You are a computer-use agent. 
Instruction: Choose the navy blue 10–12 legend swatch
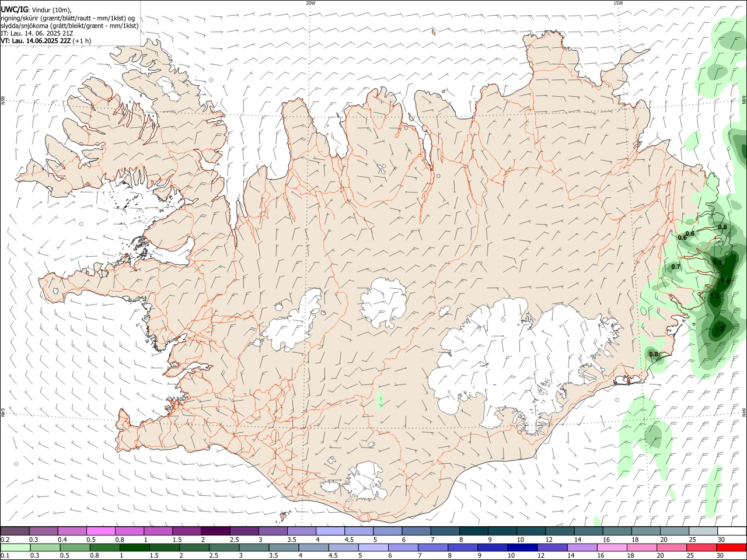pyautogui.click(x=523, y=547)
